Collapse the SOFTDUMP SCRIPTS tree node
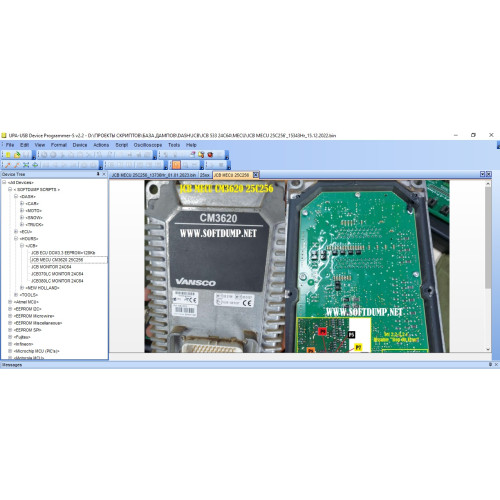Viewport: 500px width, 500px height. [10, 189]
